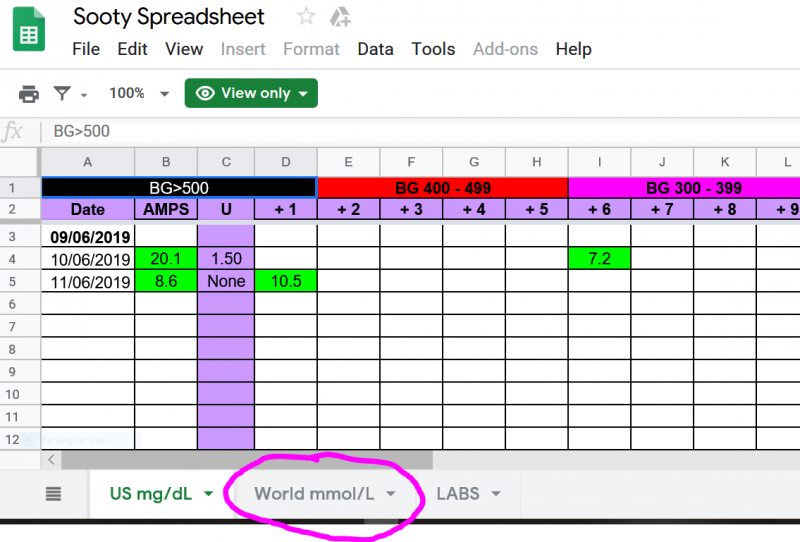
Task: Open the Data menu
Action: coord(375,49)
